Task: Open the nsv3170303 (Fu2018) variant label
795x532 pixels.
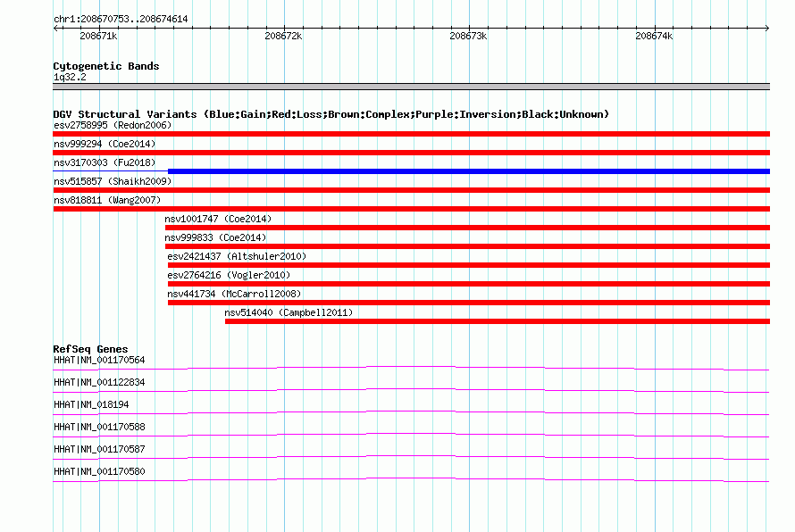Action: pyautogui.click(x=105, y=162)
